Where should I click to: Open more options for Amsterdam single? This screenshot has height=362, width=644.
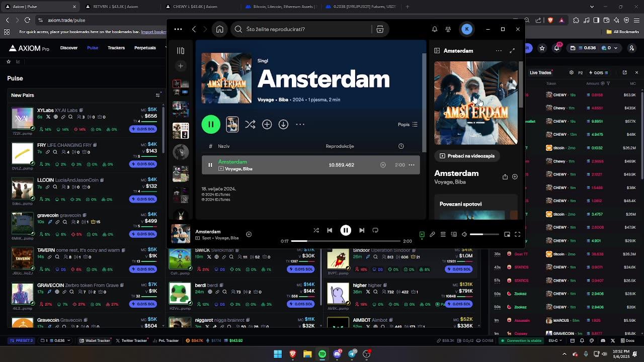(x=300, y=124)
